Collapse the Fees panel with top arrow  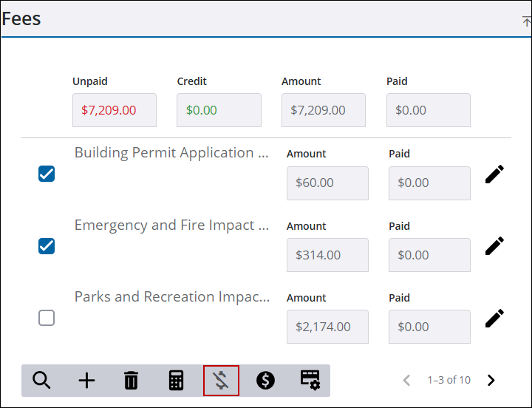click(x=526, y=21)
